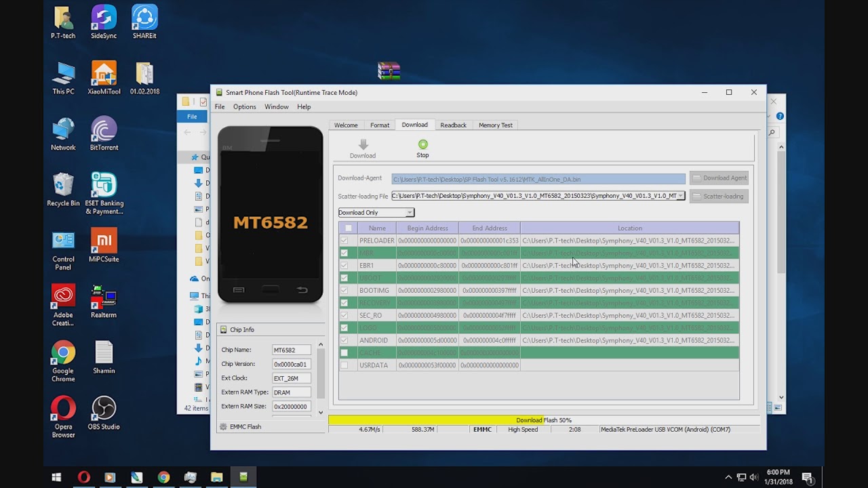Toggle the SEC_RO row checkbox

tap(344, 315)
